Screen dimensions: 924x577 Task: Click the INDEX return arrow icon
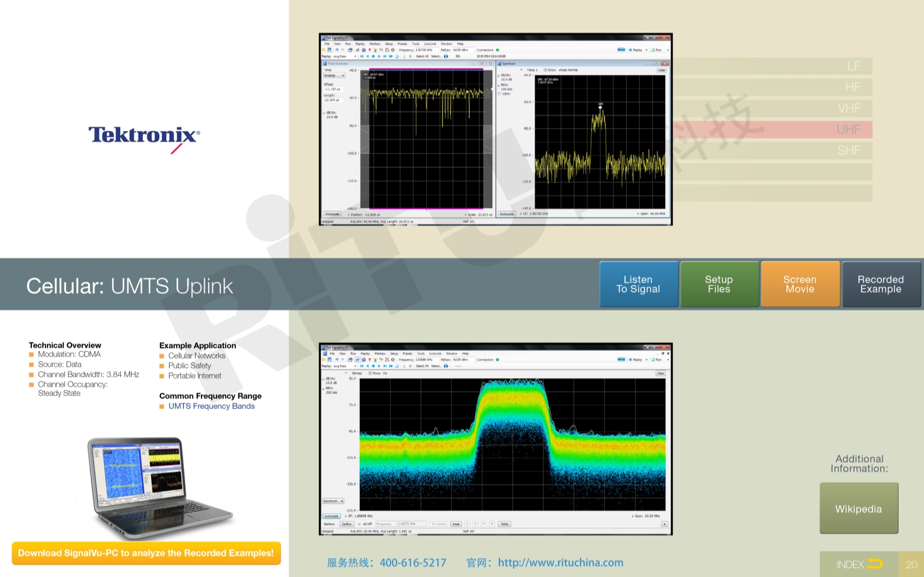click(874, 564)
